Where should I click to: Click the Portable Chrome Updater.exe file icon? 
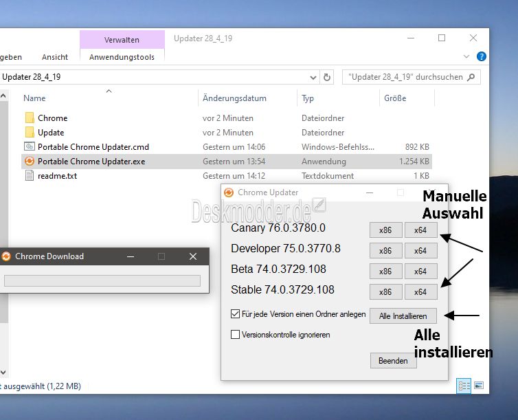[x=29, y=162]
